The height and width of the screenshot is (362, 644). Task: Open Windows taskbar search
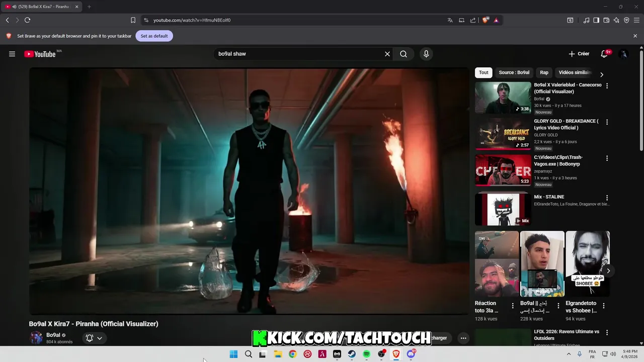point(248,354)
